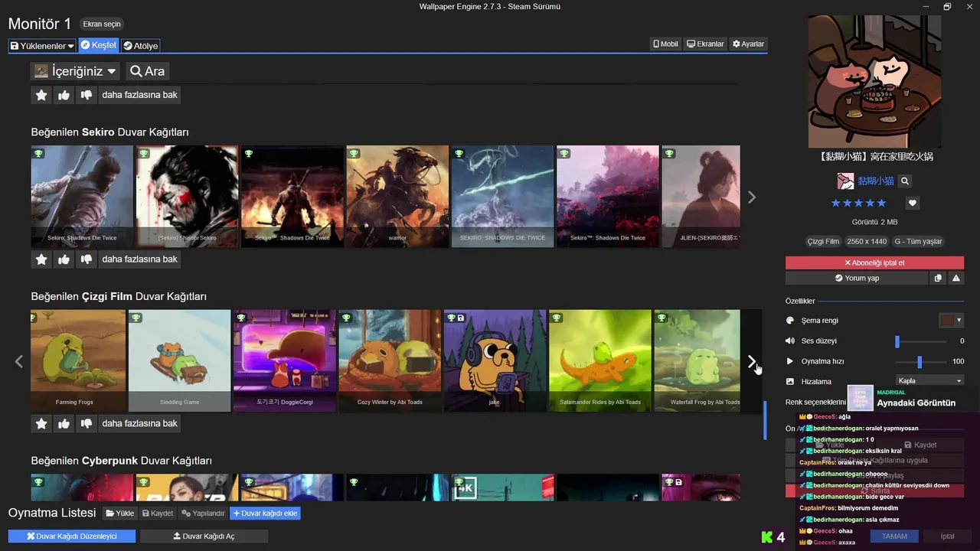Screen dimensions: 980x551
Task: Open the İçeriğiniz dropdown
Action: click(x=76, y=71)
